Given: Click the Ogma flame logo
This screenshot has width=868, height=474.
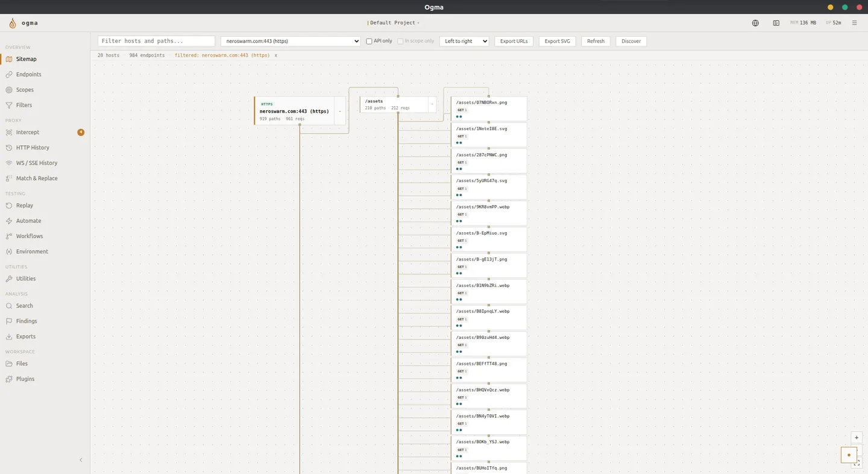Looking at the screenshot, I should [13, 23].
